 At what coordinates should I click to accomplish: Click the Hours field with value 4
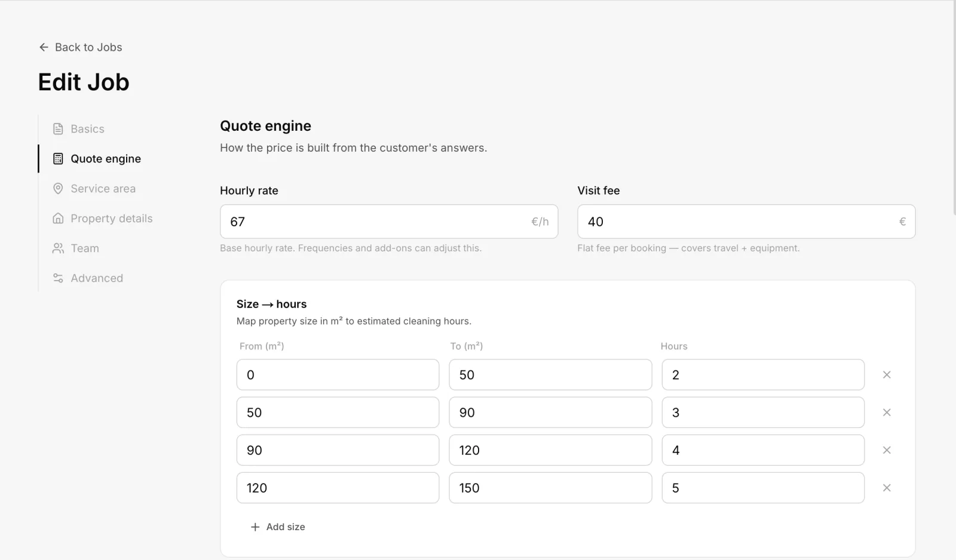click(763, 450)
